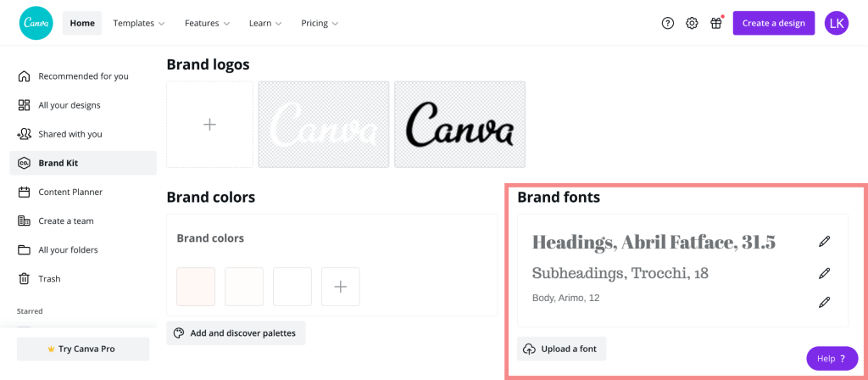Click the Canva logo in the header

point(36,23)
